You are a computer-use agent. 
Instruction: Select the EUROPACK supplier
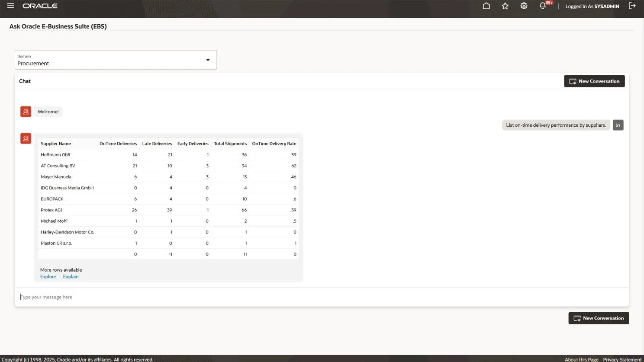point(52,199)
